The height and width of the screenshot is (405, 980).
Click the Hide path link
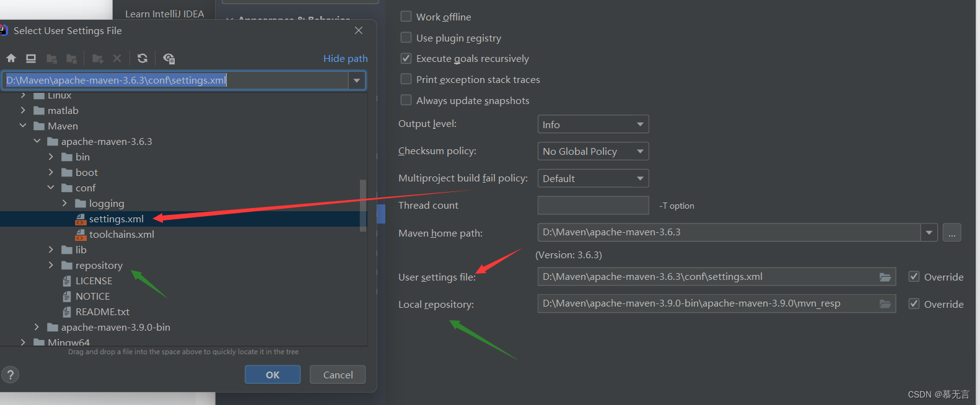point(346,58)
